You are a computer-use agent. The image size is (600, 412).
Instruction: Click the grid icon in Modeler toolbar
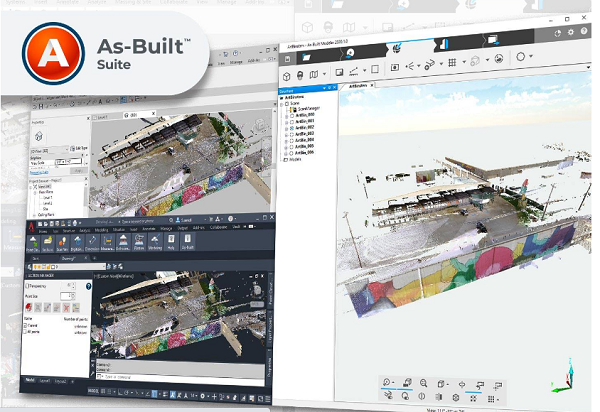[x=451, y=62]
